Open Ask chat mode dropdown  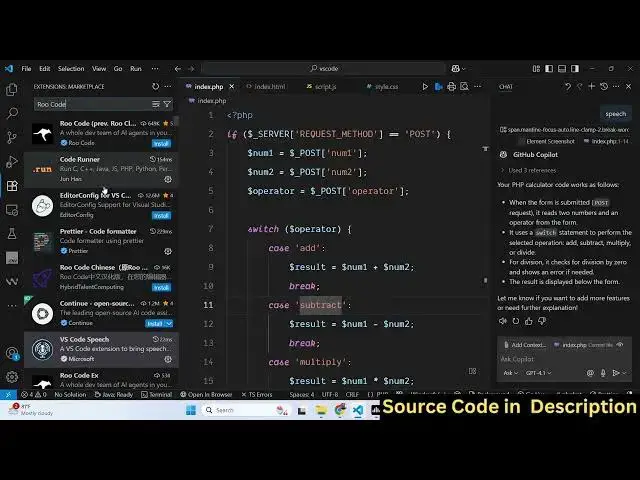click(x=510, y=373)
